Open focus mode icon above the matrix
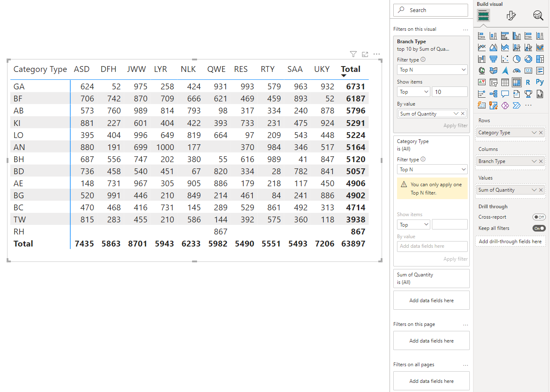 [365, 54]
